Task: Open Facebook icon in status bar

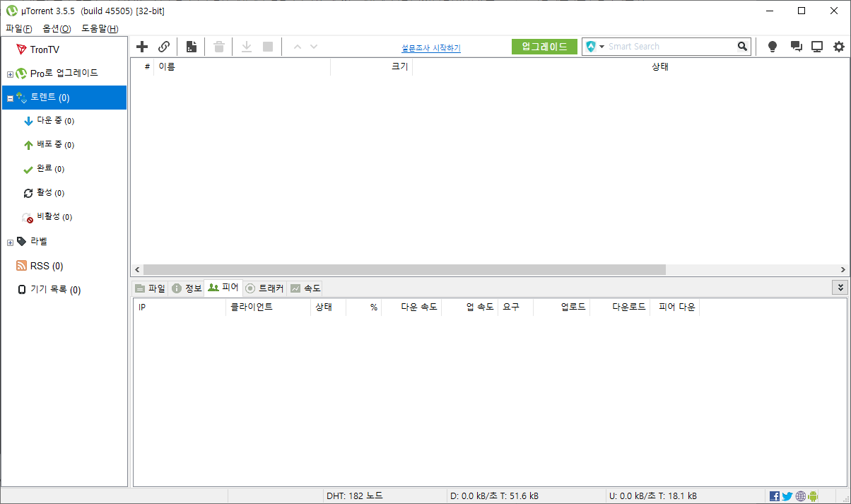Action: click(x=775, y=496)
